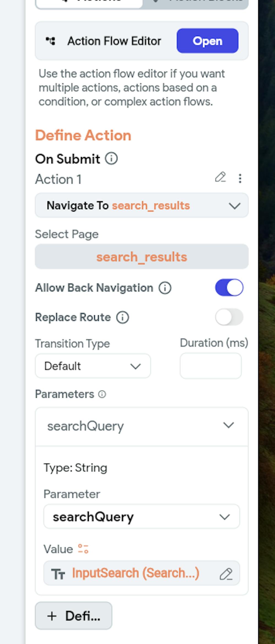Click the Replace Route info icon
Image resolution: width=275 pixels, height=644 pixels.
point(122,317)
